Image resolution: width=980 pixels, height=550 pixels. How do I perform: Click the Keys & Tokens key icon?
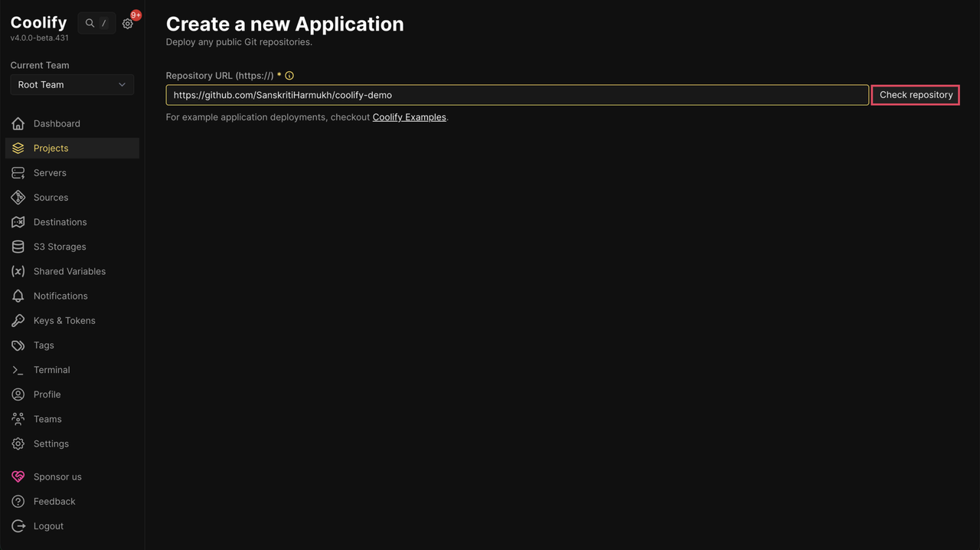18,320
